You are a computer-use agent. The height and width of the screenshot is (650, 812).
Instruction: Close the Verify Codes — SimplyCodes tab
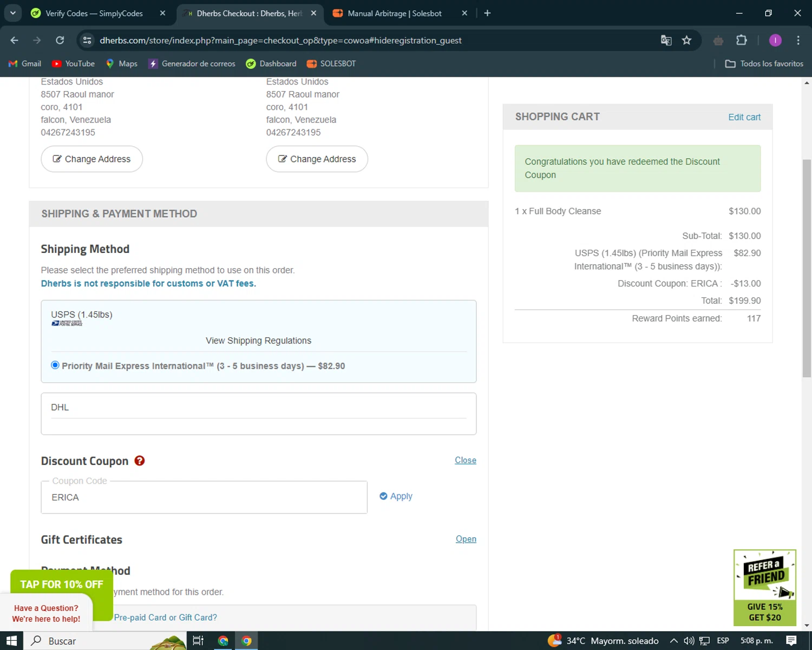[x=162, y=13]
